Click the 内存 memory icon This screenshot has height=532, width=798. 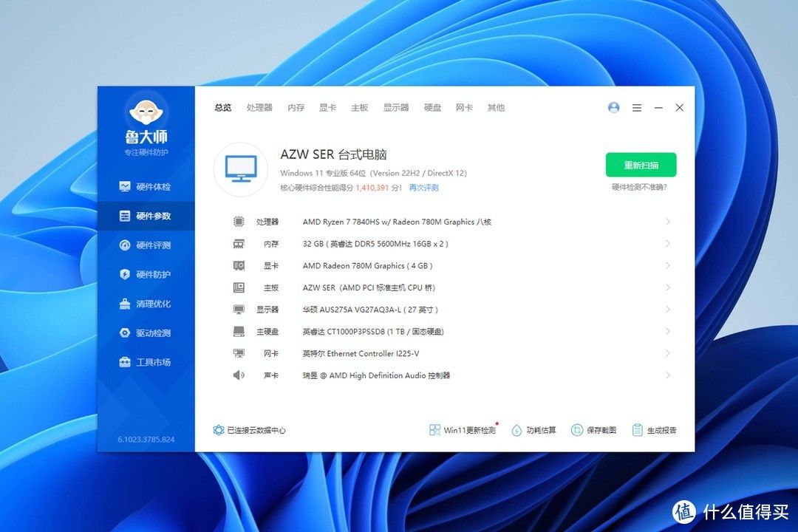coord(239,244)
